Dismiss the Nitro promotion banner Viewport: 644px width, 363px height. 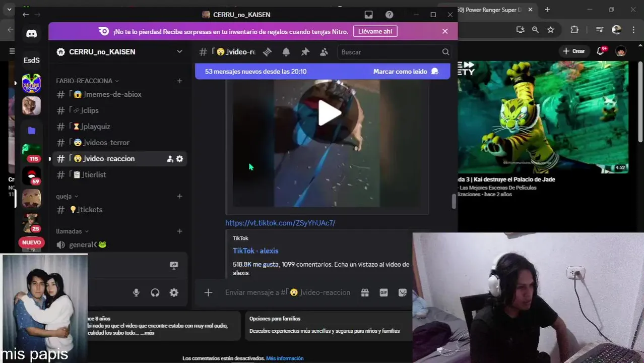coord(445,31)
